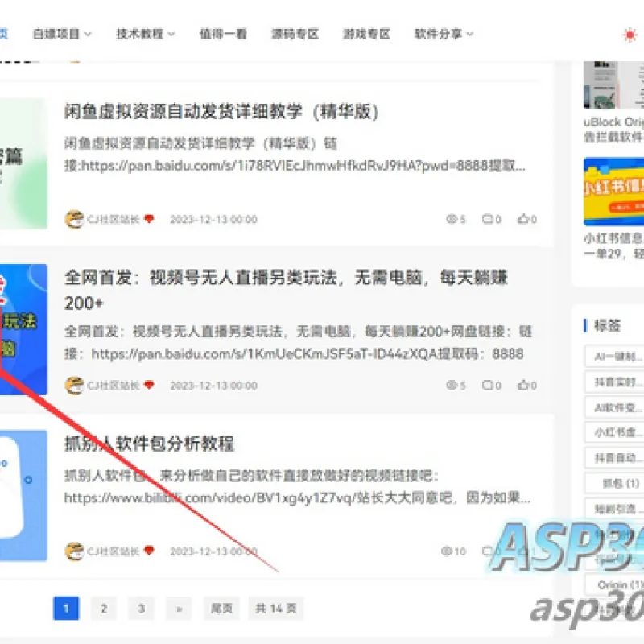Click views eye icon on 闲鱼虚拟资源 post
This screenshot has width=644, height=644.
452,219
